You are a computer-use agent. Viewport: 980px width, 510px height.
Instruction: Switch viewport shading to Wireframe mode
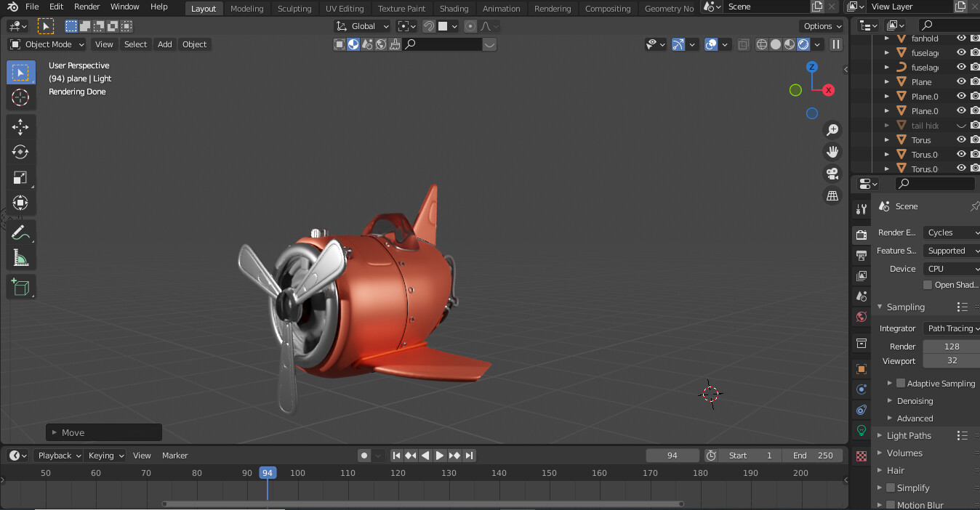(761, 44)
